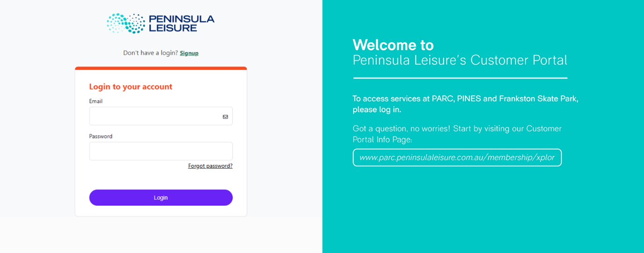This screenshot has width=644, height=253.
Task: Click the "Don't have a login?" text
Action: 150,53
